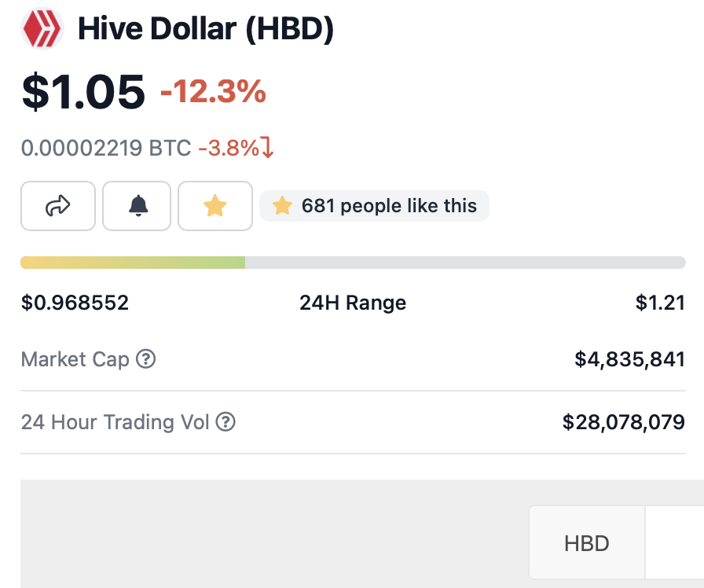704x588 pixels.
Task: Click the -12.3% price change
Action: (213, 93)
